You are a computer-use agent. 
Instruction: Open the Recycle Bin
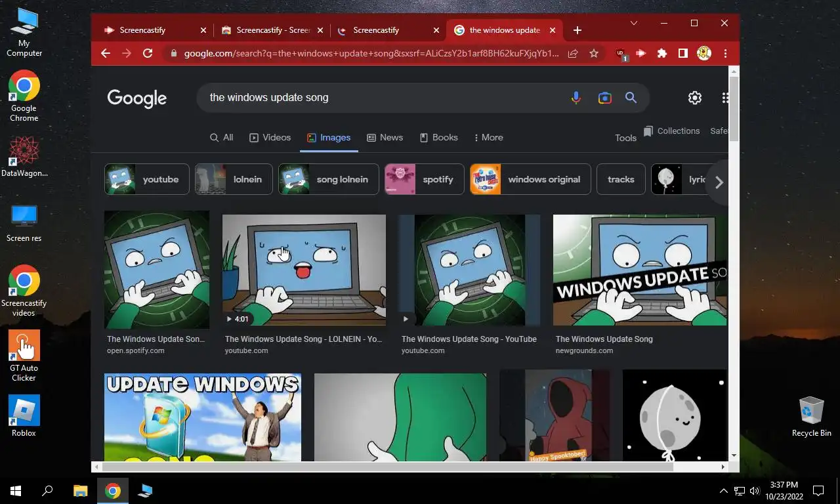coord(812,417)
